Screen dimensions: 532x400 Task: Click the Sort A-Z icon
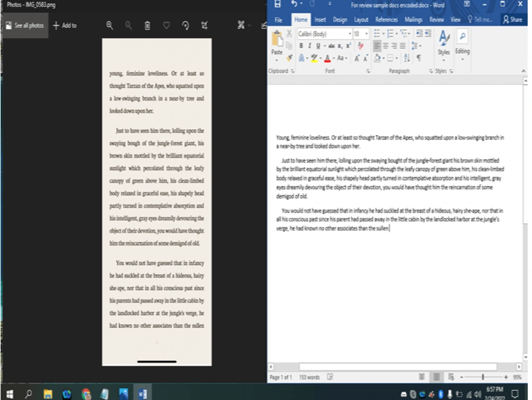pyautogui.click(x=407, y=58)
